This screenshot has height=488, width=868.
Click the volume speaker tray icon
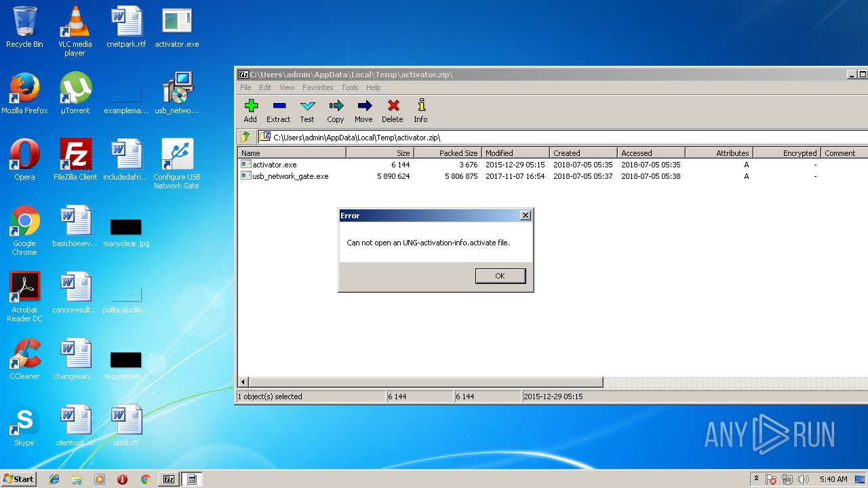pos(804,479)
